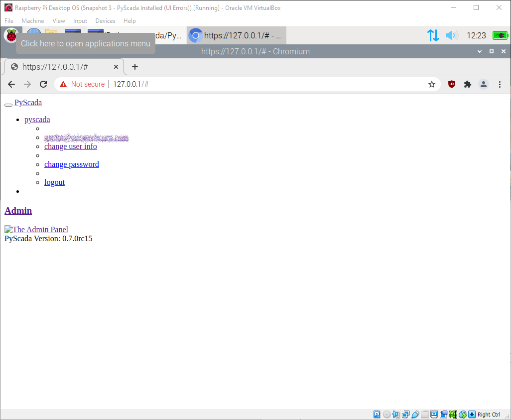
Task: Log out via the logout link
Action: tap(54, 182)
